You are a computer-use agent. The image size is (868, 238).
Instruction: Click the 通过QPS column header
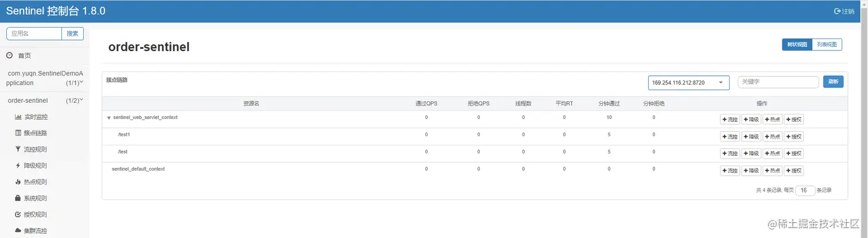tap(427, 103)
